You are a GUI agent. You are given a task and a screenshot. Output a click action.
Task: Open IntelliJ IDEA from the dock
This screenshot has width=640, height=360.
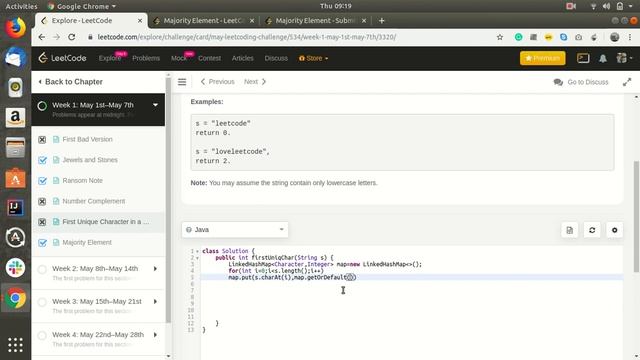point(16,207)
